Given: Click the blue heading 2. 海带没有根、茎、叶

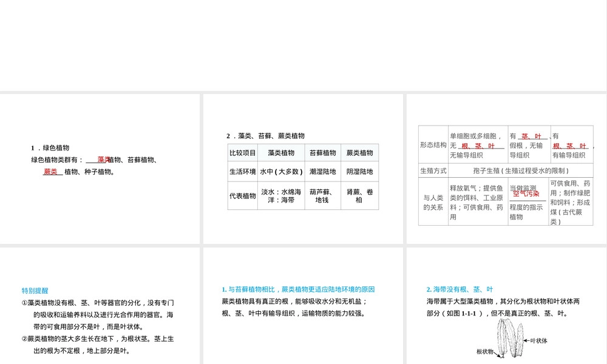Looking at the screenshot, I should coord(459,289).
